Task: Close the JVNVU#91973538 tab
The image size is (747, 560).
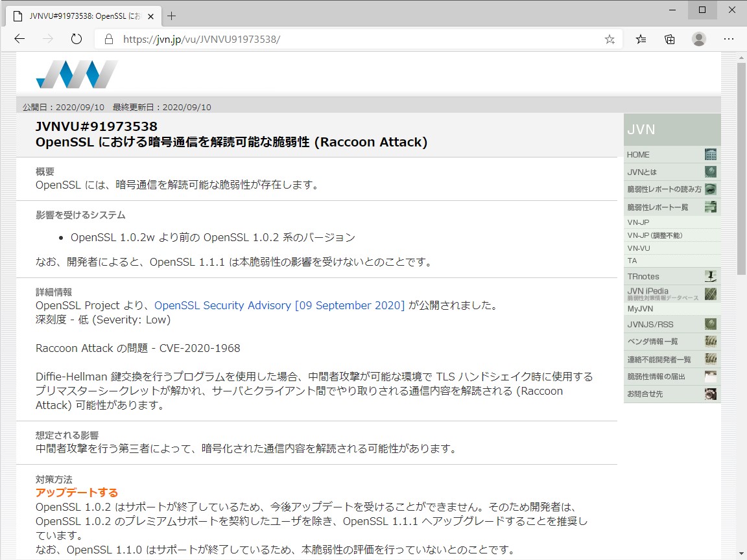Action: coord(150,16)
